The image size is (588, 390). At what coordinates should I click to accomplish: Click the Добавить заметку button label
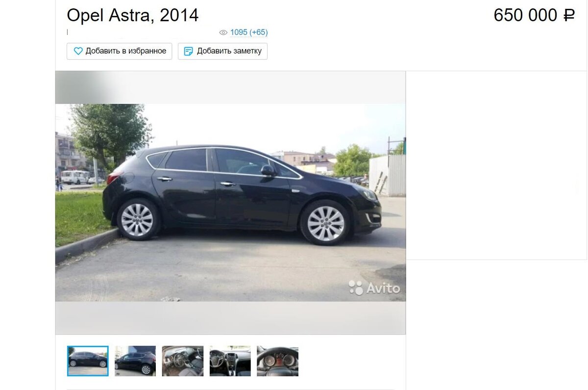pos(229,51)
